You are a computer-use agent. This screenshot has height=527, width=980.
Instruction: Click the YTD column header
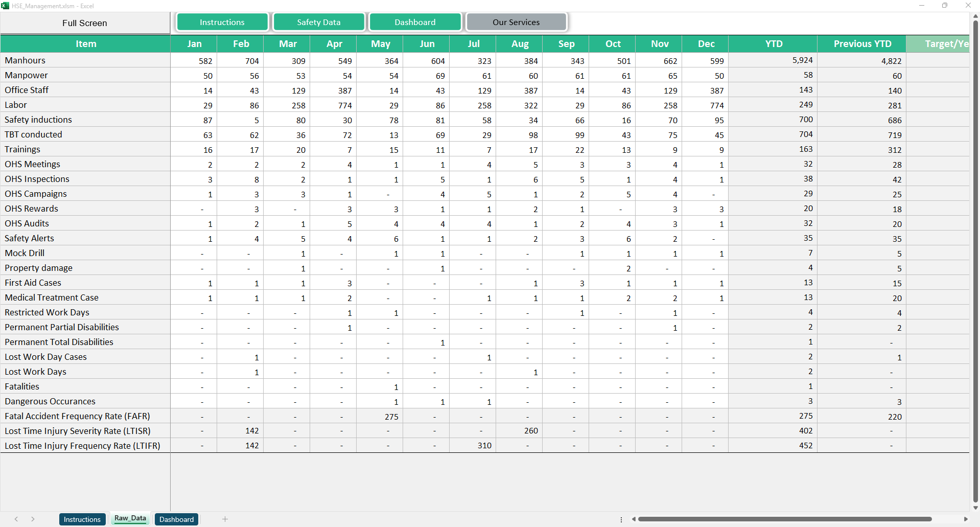[x=773, y=44]
